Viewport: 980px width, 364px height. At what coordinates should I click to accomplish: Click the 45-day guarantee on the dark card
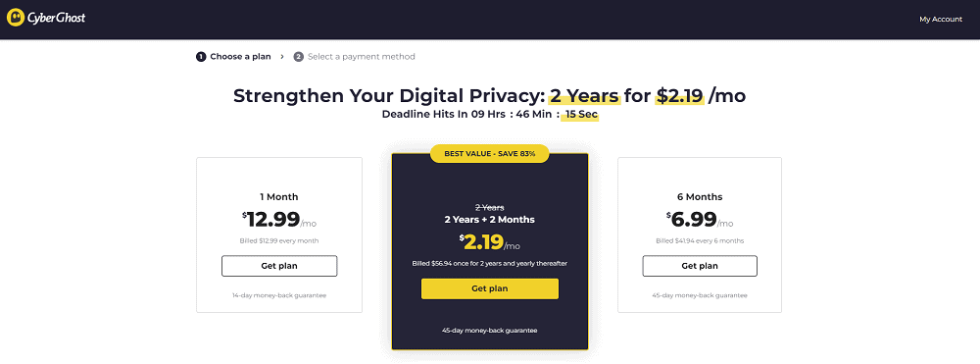coord(489,331)
